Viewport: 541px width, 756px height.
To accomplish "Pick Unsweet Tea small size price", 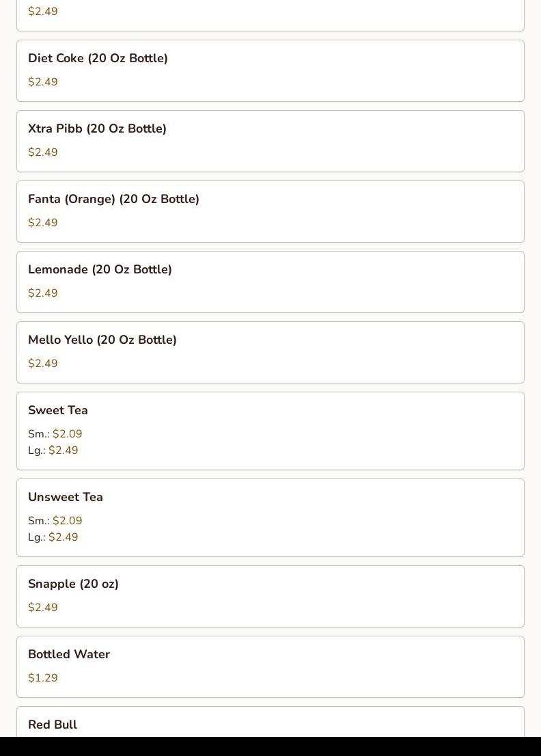I will [67, 521].
